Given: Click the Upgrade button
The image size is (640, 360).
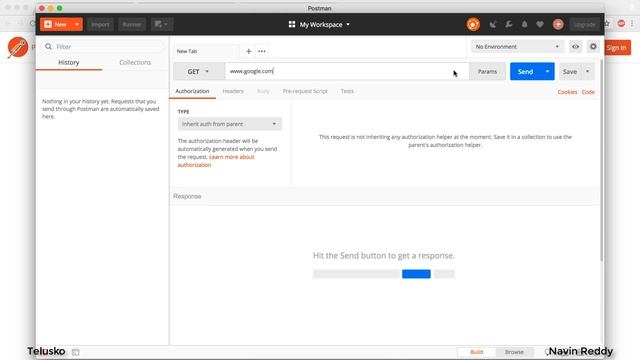Looking at the screenshot, I should [584, 24].
